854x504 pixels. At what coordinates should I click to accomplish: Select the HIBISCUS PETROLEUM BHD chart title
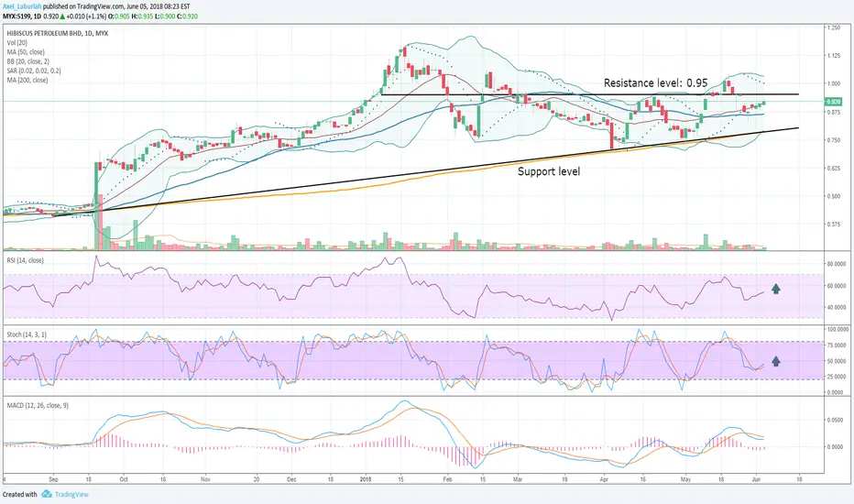click(58, 33)
